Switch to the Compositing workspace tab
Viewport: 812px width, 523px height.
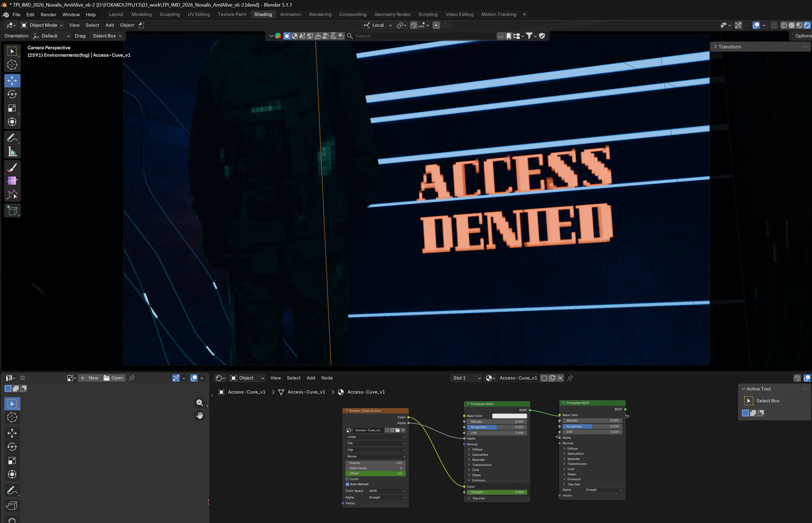(x=353, y=14)
